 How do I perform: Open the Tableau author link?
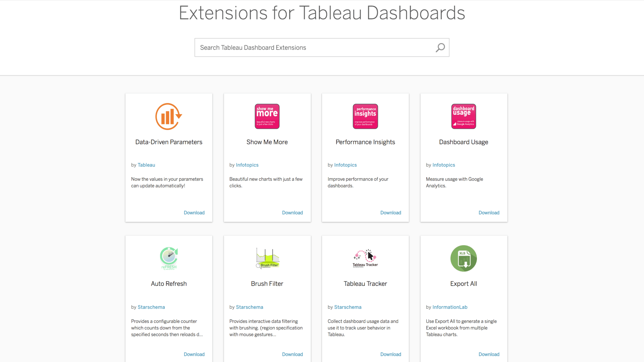pos(146,165)
